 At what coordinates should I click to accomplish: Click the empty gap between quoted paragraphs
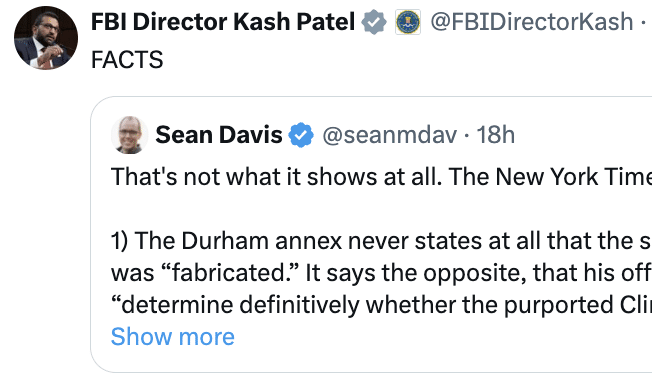pyautogui.click(x=381, y=209)
